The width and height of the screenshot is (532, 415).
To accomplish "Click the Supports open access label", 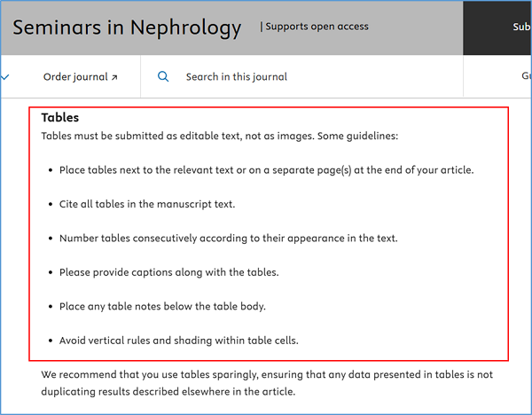I will (x=317, y=27).
